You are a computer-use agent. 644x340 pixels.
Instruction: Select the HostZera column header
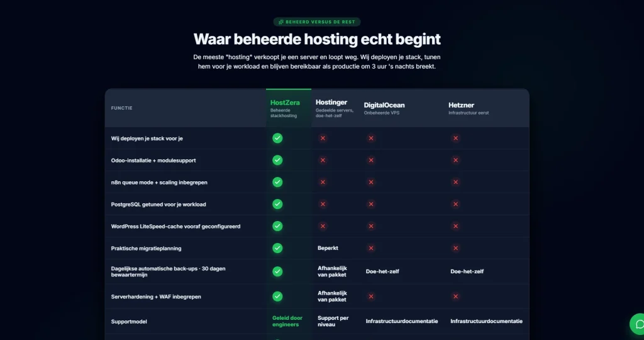pyautogui.click(x=289, y=108)
